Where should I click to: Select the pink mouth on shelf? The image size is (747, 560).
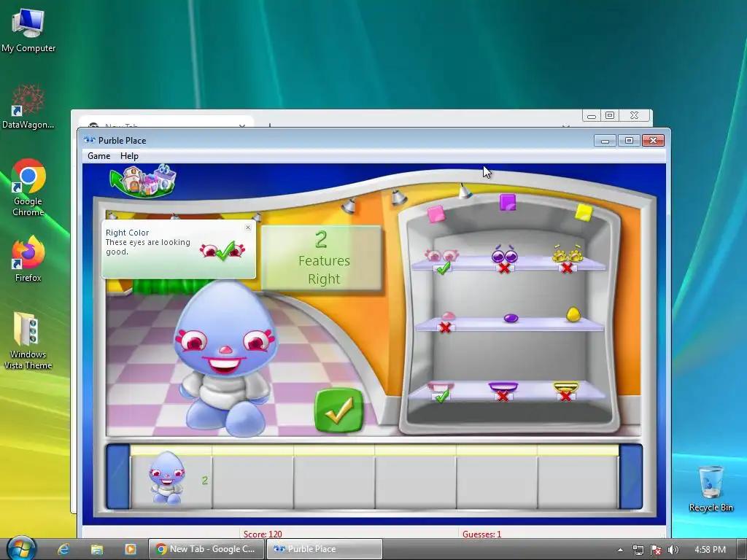[441, 386]
